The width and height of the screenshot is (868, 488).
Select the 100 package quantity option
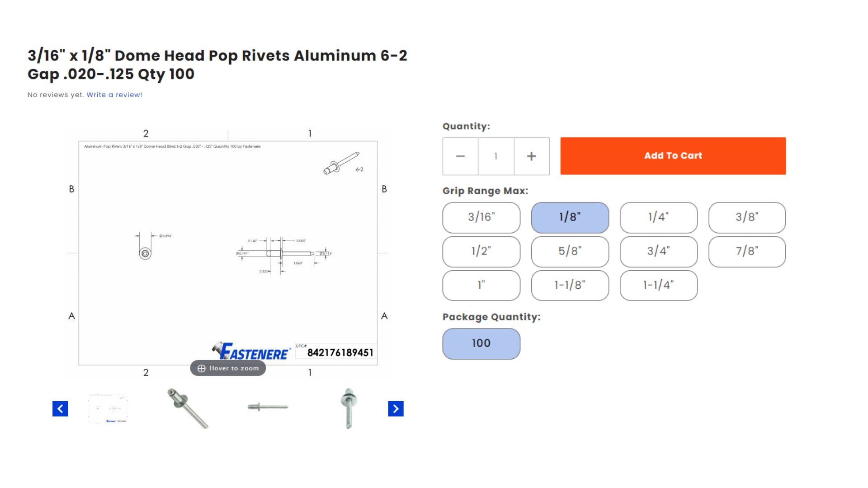click(x=481, y=343)
